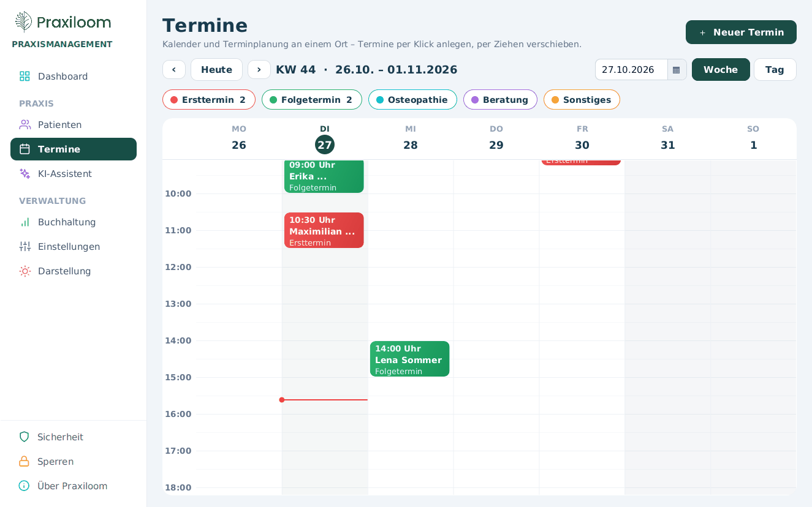Viewport: 812px width, 507px height.
Task: Open Buchhaltung in the sidebar
Action: 74,222
